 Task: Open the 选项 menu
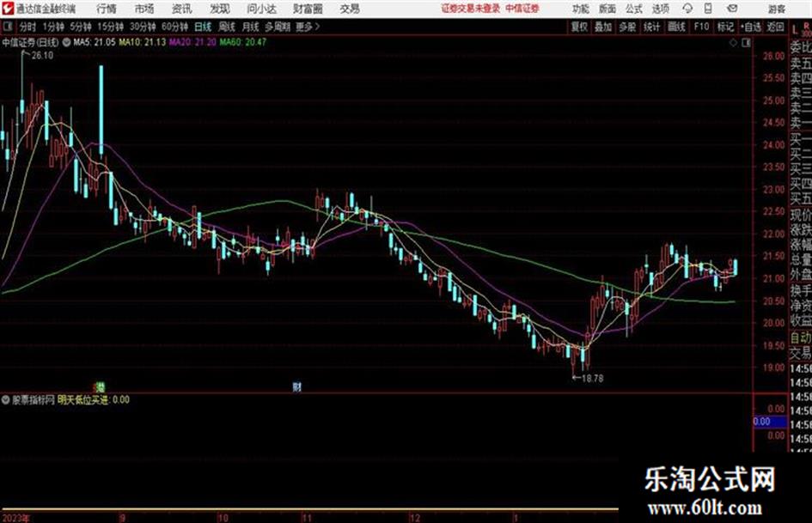[x=661, y=9]
